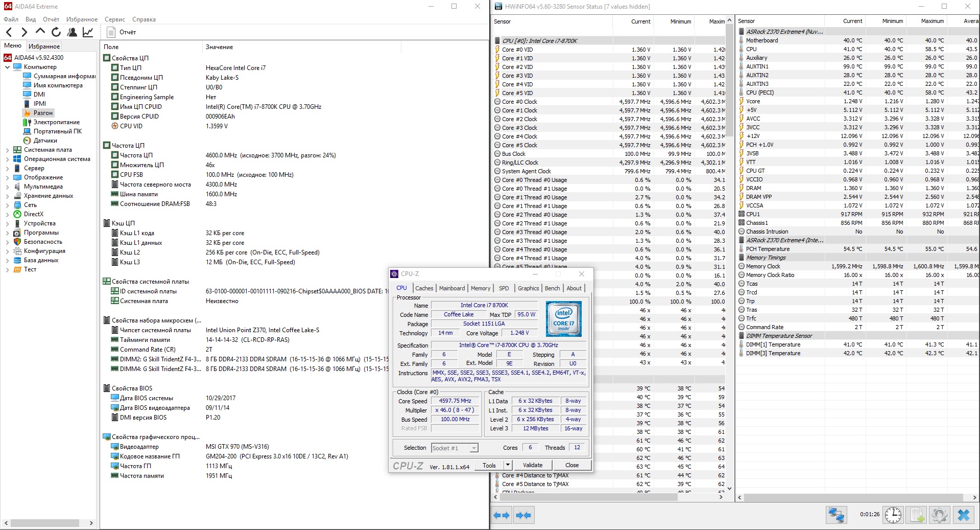Click the CPU-Z Close button
The image size is (980, 530).
tap(572, 465)
